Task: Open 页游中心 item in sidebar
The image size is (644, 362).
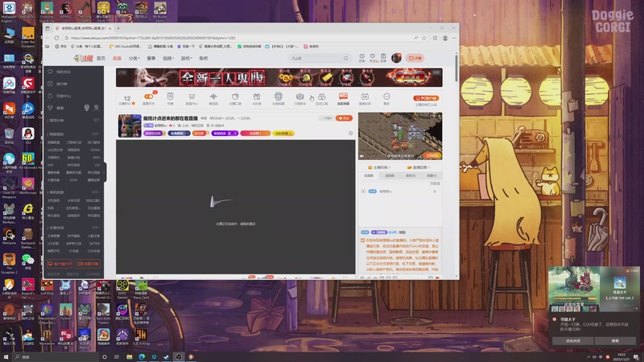Action: click(59, 96)
